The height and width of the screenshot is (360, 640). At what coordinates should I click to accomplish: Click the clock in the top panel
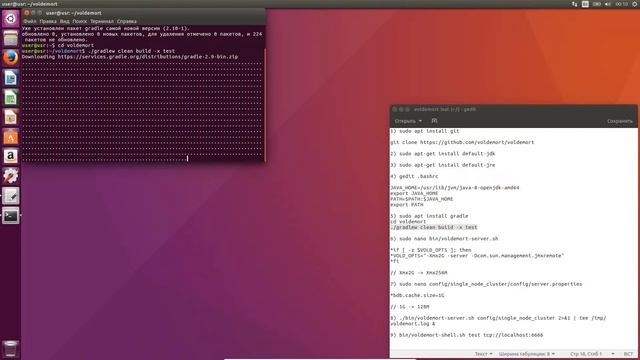coord(622,4)
